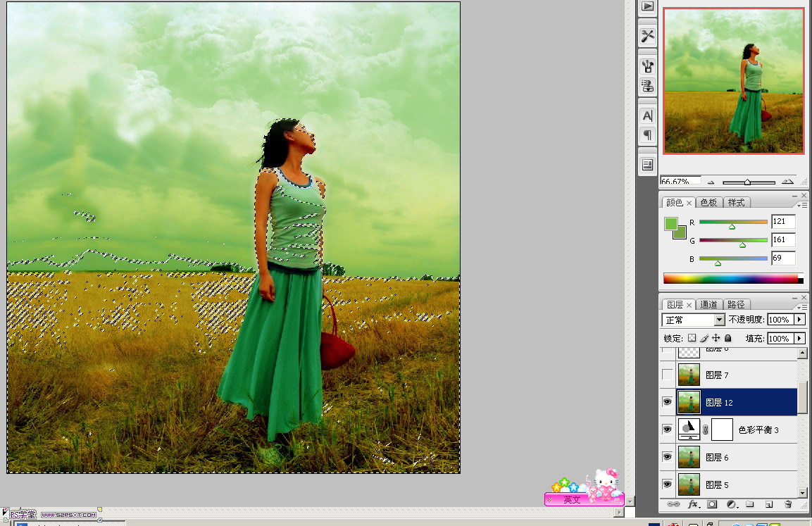Open the Layer Comps panel icon

click(x=647, y=165)
